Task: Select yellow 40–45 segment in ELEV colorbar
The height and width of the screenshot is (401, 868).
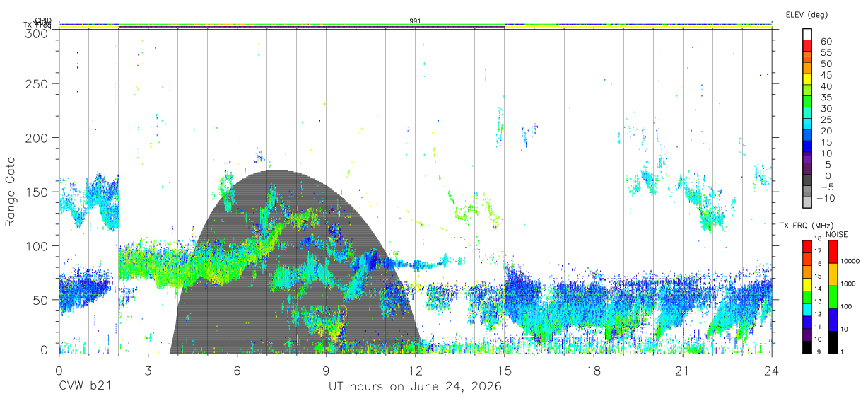Action: [807, 80]
